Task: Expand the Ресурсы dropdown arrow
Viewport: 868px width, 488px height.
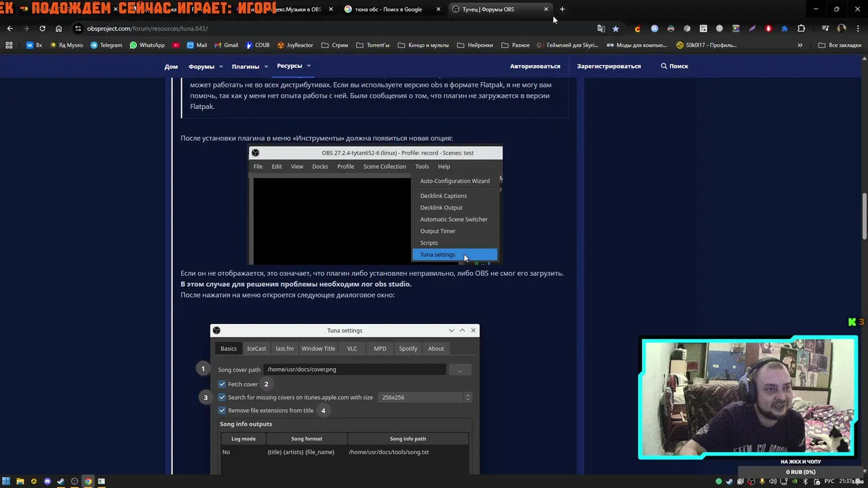Action: coord(309,66)
